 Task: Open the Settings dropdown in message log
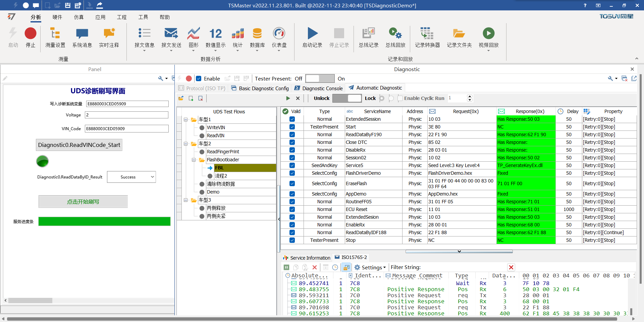click(370, 267)
